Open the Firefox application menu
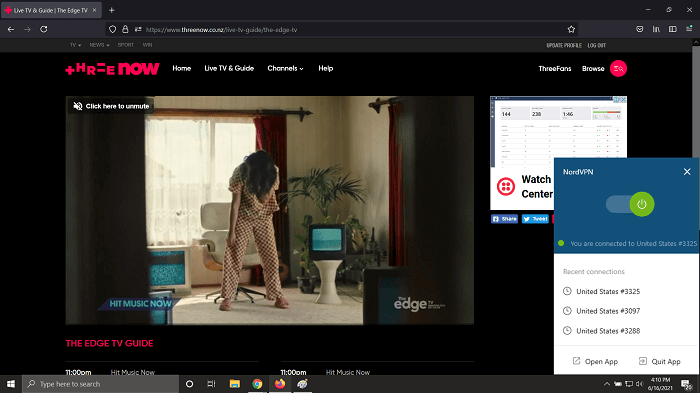The width and height of the screenshot is (700, 393). coord(689,29)
